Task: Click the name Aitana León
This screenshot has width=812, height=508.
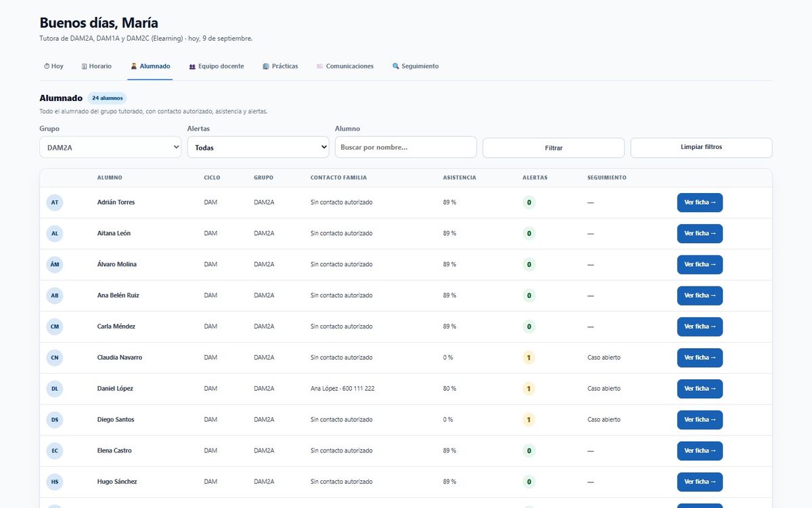Action: [114, 234]
